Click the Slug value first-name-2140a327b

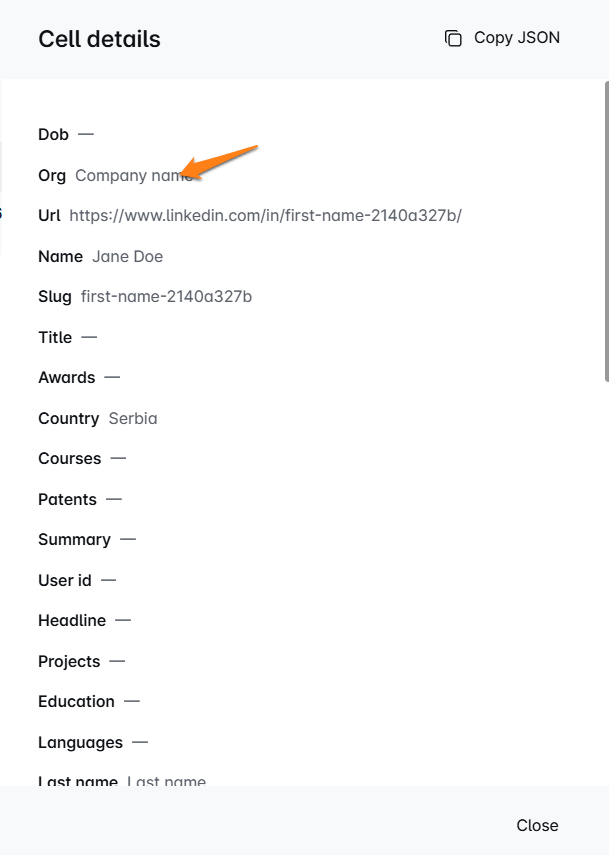166,297
